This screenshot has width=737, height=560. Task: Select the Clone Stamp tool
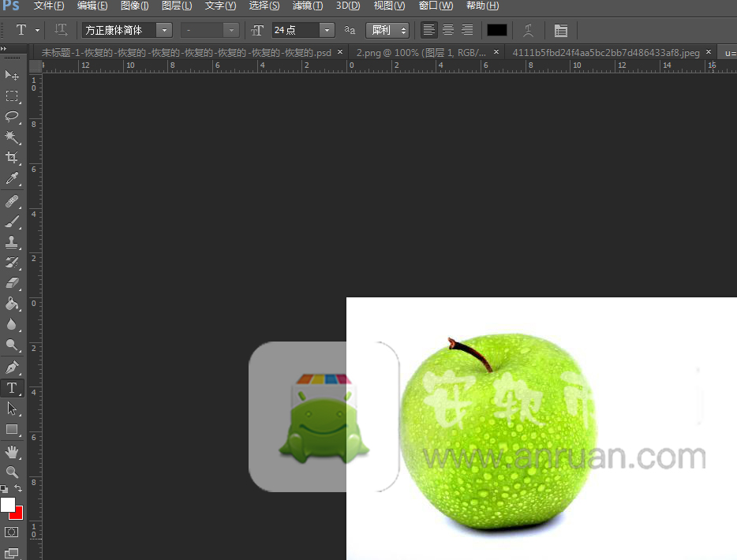(x=12, y=242)
